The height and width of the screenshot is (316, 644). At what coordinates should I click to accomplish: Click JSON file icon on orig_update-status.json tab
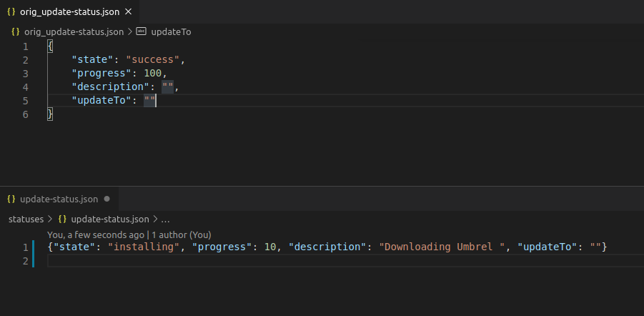point(11,12)
